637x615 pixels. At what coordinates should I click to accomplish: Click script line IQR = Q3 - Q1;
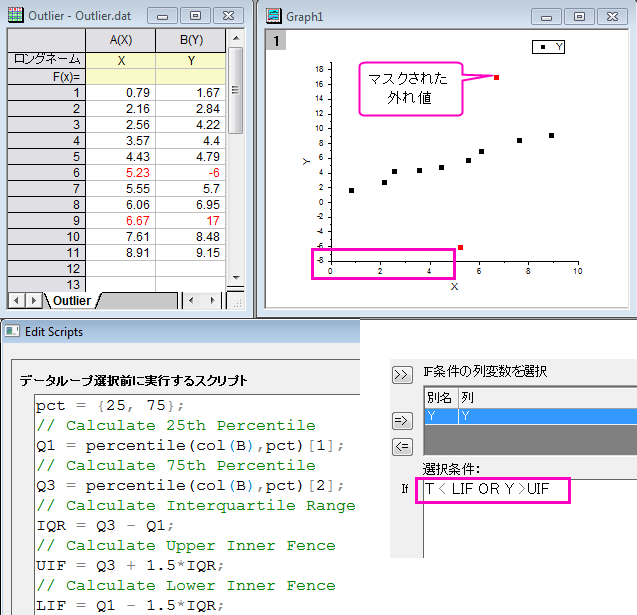(x=105, y=526)
